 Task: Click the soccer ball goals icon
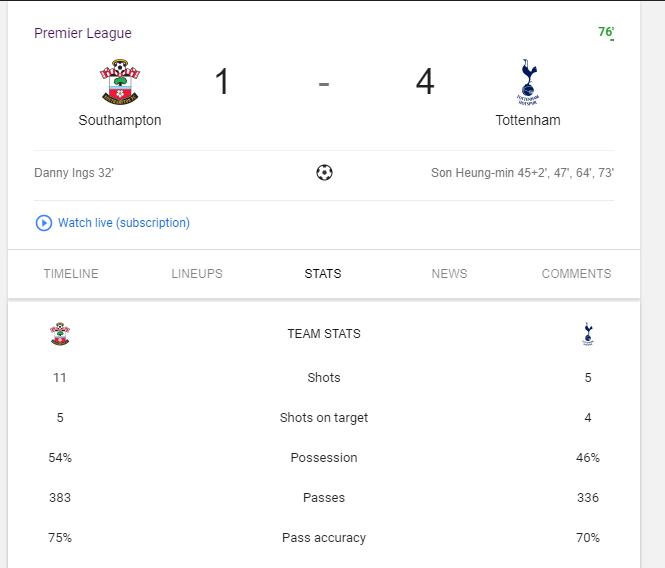pos(324,172)
